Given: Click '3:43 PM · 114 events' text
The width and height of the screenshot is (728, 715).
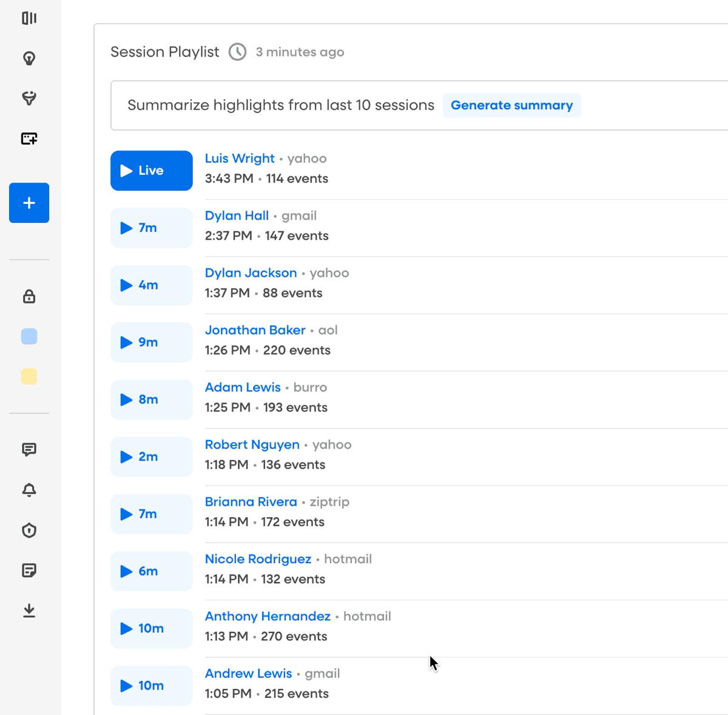Looking at the screenshot, I should point(266,178).
